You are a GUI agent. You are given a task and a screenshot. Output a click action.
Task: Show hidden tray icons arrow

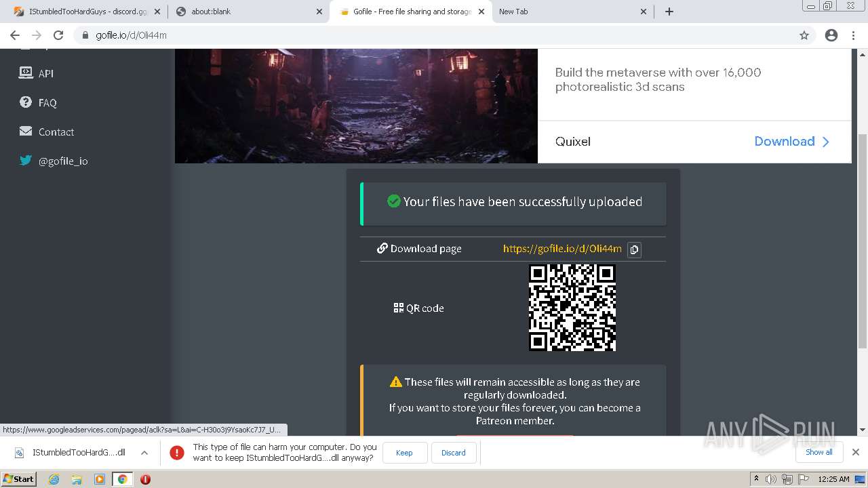tap(756, 479)
